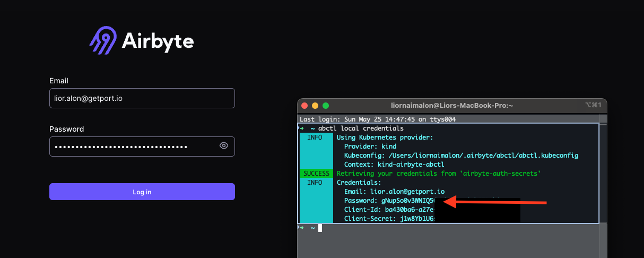Viewport: 644px width, 258px height.
Task: Click the terminal title liornaimalon@Liors-MacBook-Pro
Action: tap(452, 106)
